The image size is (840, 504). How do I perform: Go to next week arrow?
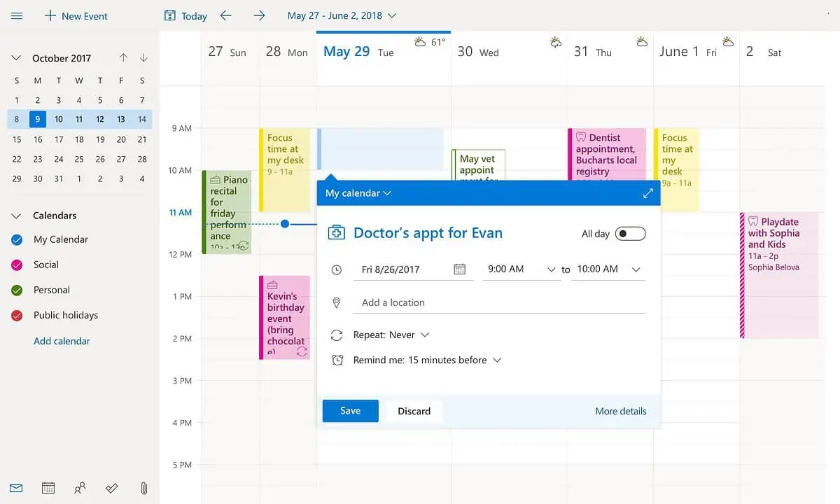pyautogui.click(x=259, y=15)
